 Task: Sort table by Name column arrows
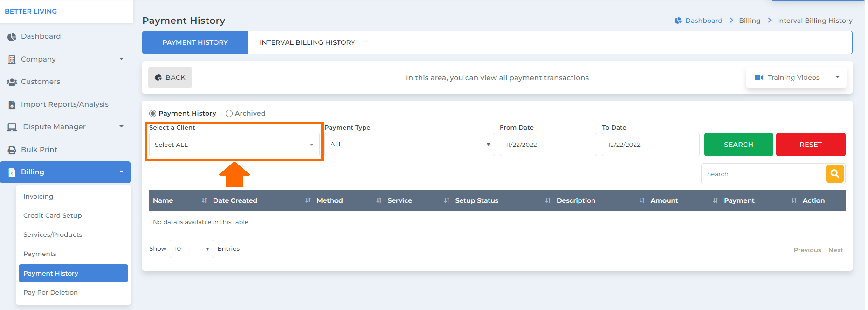(x=204, y=200)
